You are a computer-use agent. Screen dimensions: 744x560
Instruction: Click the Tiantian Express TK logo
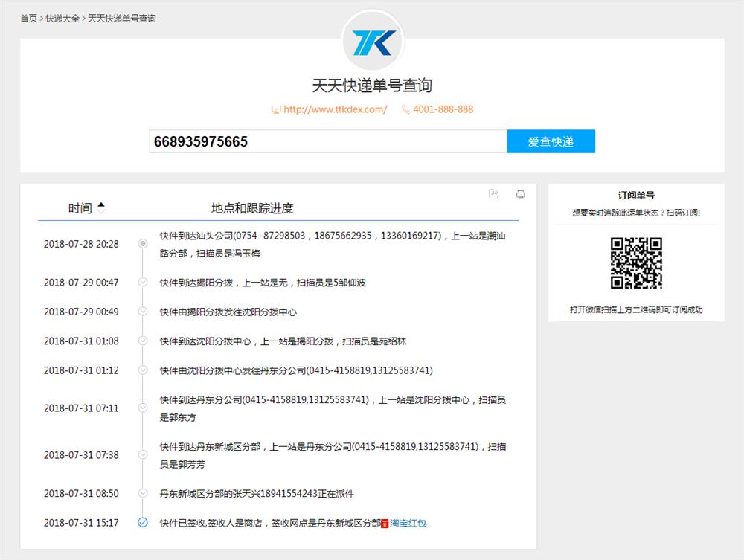pos(373,42)
